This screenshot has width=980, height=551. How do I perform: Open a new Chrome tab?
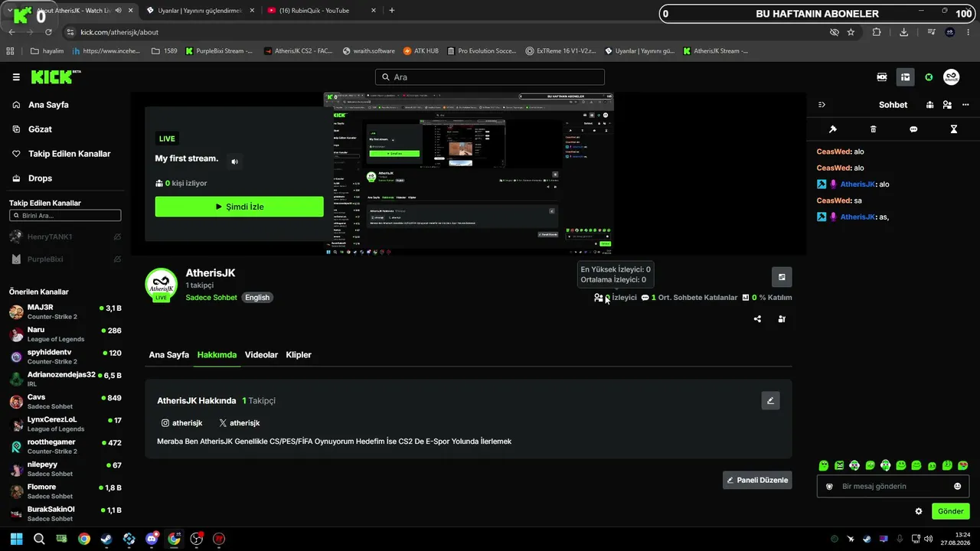click(x=392, y=11)
